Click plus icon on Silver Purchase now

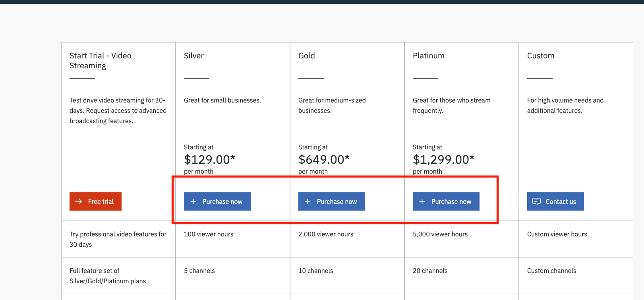click(x=193, y=201)
